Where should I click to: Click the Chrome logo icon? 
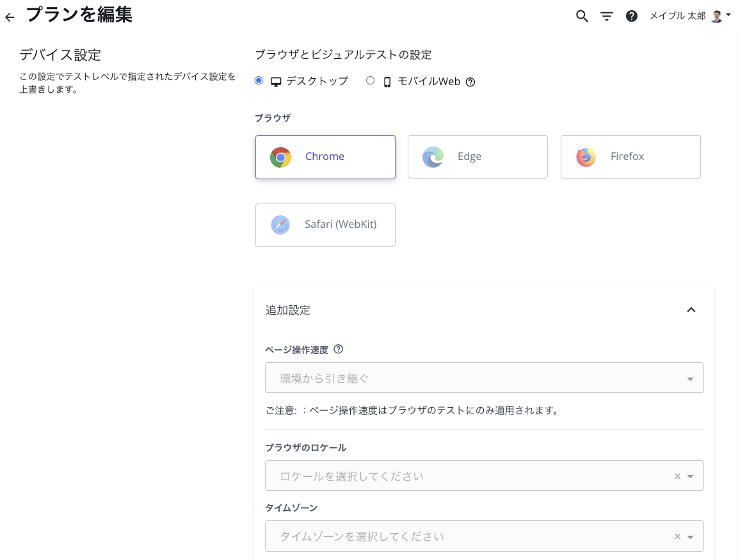[280, 157]
